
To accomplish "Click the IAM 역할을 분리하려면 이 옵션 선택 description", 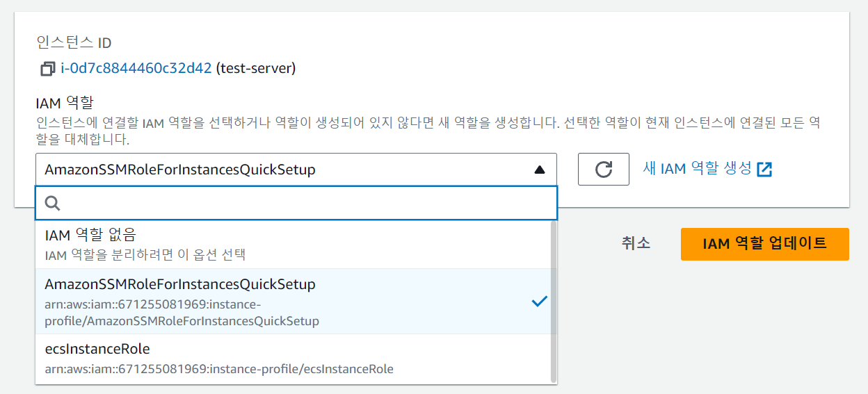I will [145, 255].
